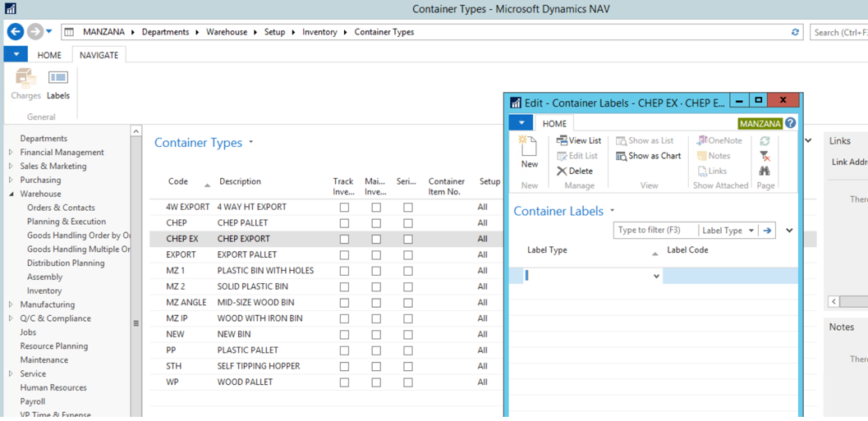Select Delete in the Manage group
The height and width of the screenshot is (421, 868).
pyautogui.click(x=575, y=171)
